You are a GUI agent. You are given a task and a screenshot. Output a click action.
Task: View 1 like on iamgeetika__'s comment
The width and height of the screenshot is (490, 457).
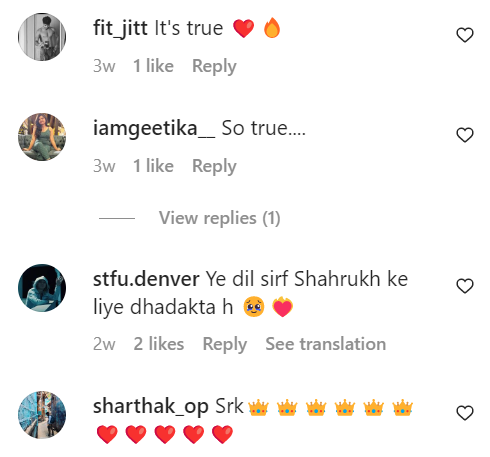click(153, 166)
